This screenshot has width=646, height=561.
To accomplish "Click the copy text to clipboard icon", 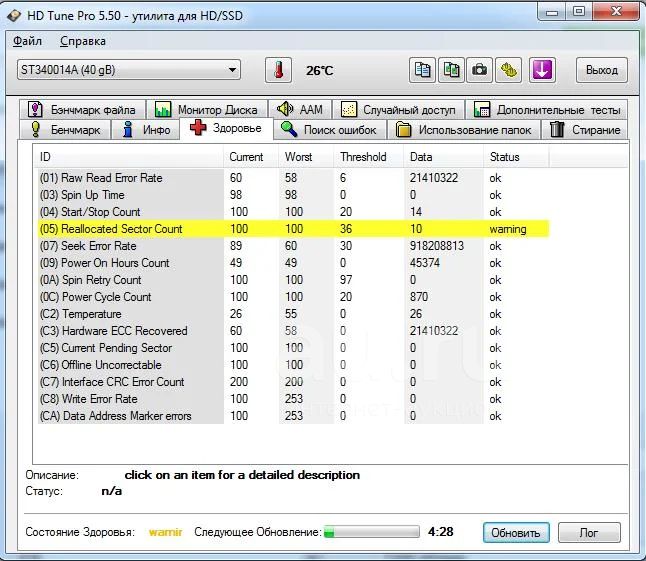I will click(423, 71).
